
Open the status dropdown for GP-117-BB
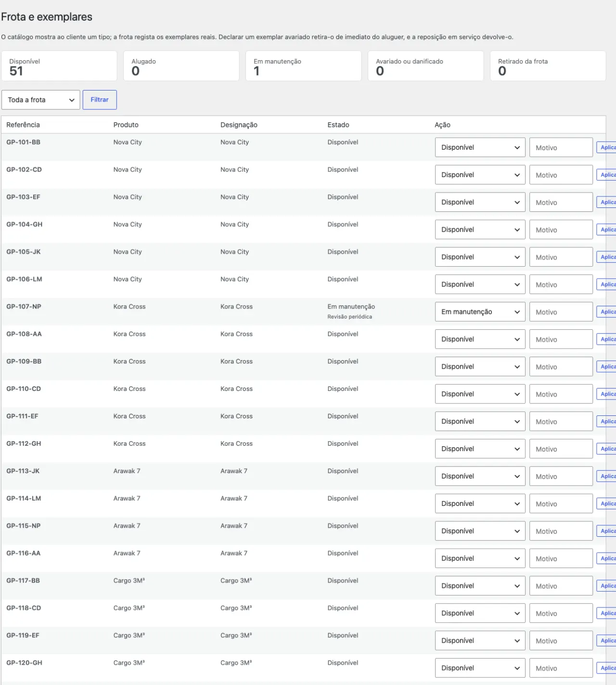coord(480,586)
